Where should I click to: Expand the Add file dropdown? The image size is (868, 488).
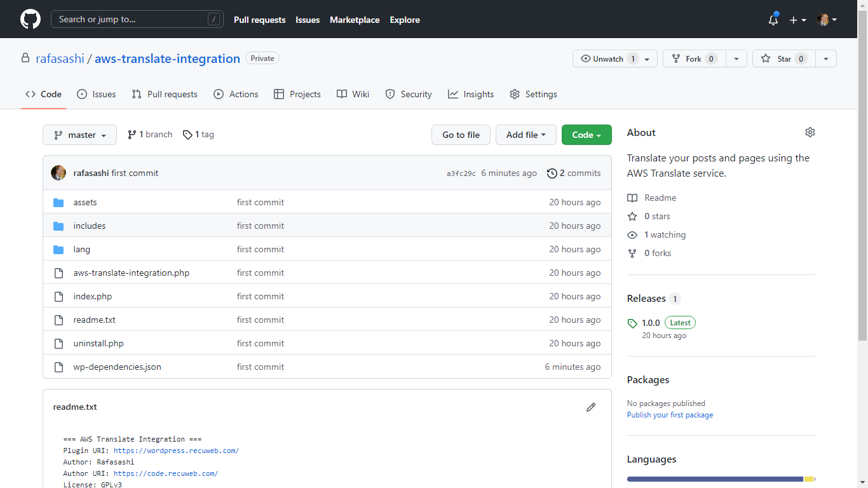pos(526,135)
